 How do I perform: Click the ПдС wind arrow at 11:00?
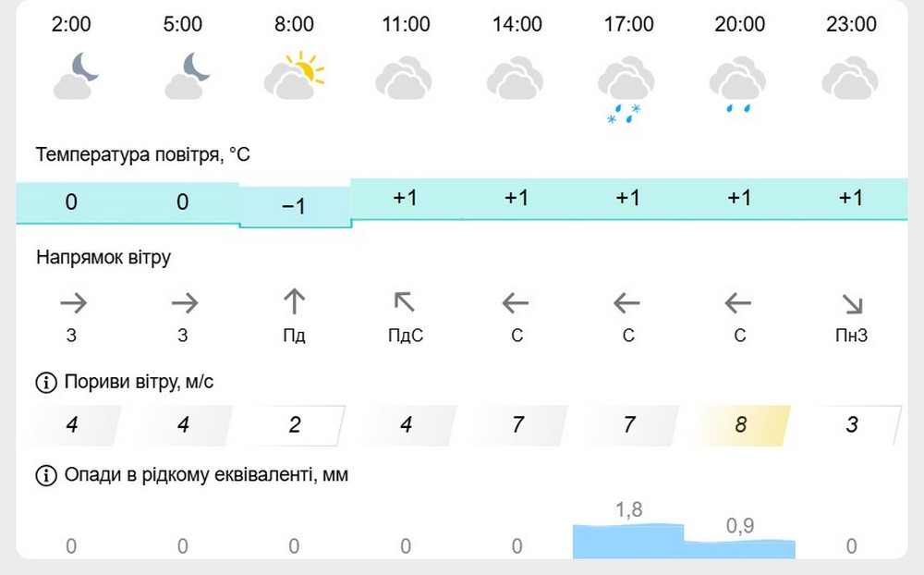(405, 301)
